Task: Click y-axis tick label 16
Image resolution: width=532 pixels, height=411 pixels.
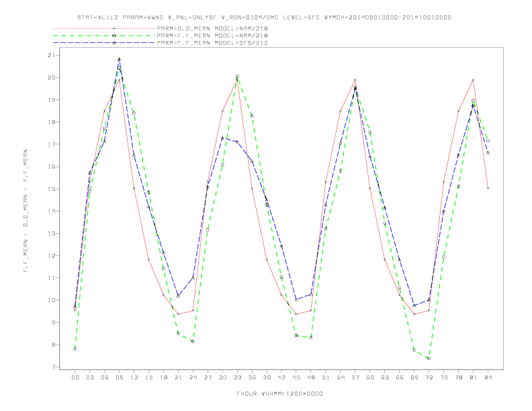Action: [x=52, y=167]
